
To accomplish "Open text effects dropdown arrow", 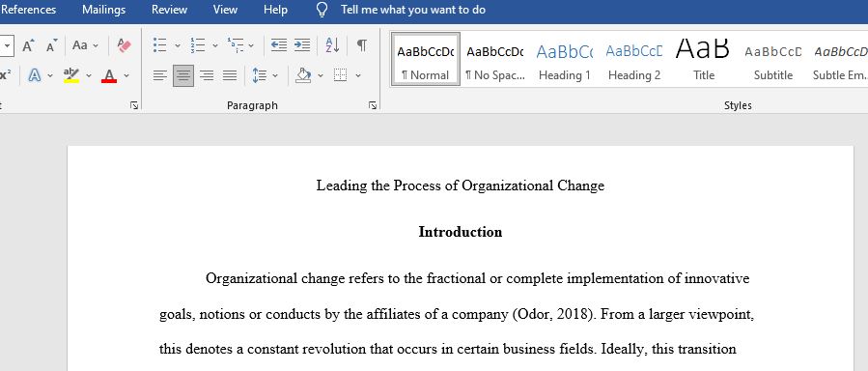I will tap(50, 76).
